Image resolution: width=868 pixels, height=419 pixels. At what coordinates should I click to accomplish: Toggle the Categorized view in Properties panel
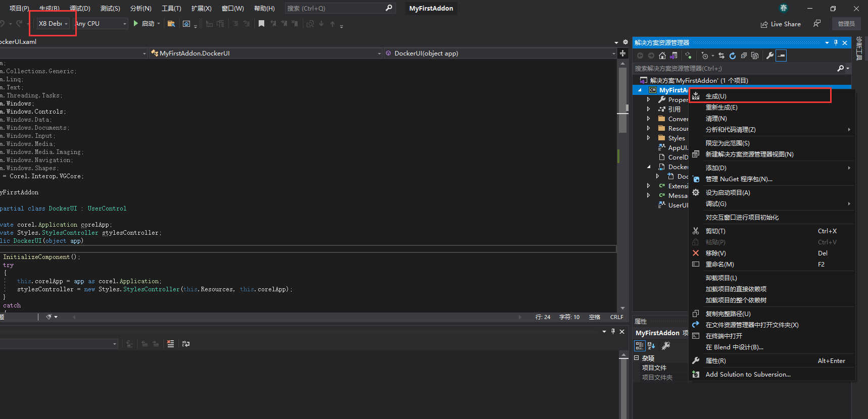tap(640, 346)
